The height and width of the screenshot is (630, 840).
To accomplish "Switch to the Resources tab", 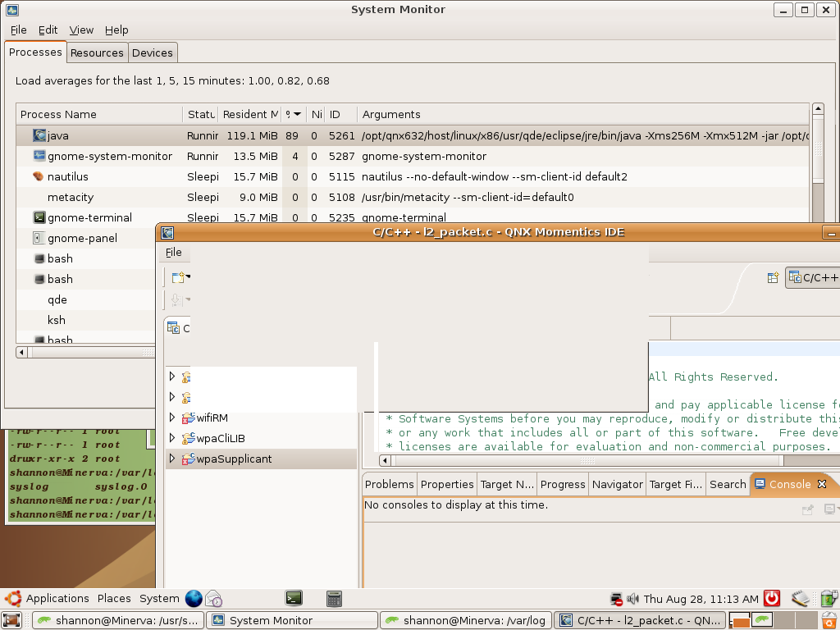I will tap(97, 52).
